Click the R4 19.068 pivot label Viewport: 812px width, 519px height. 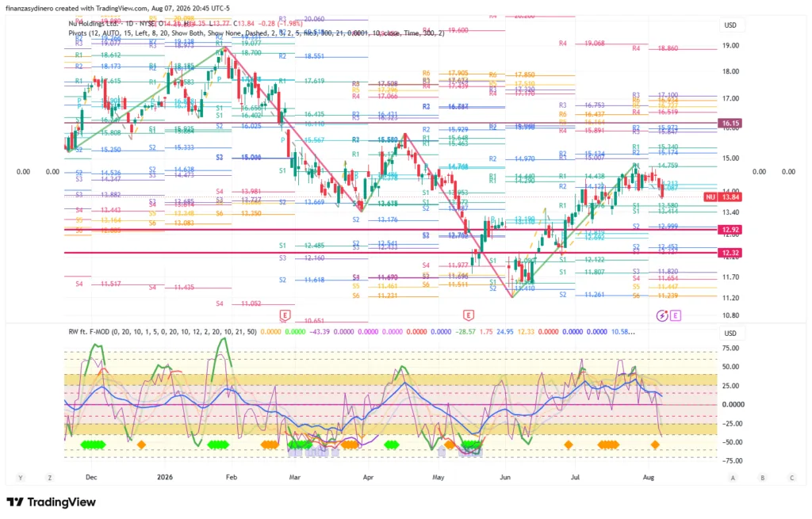coord(581,44)
